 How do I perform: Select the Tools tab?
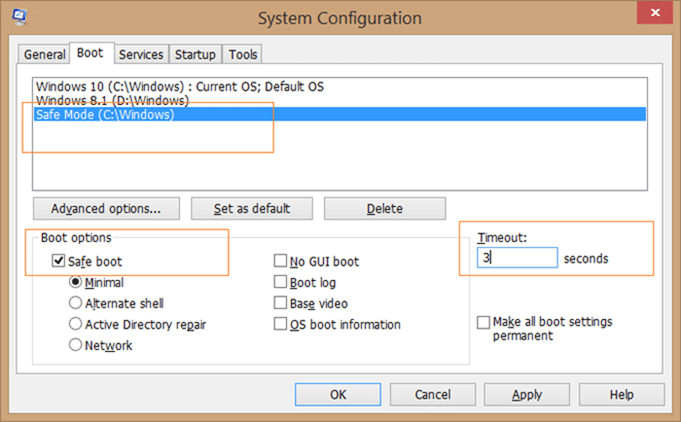point(243,54)
